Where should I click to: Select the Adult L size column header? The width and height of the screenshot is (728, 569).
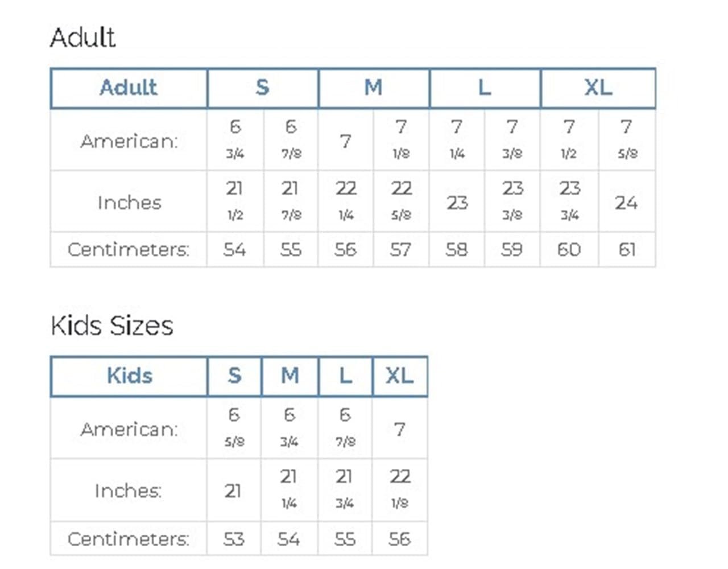point(485,88)
